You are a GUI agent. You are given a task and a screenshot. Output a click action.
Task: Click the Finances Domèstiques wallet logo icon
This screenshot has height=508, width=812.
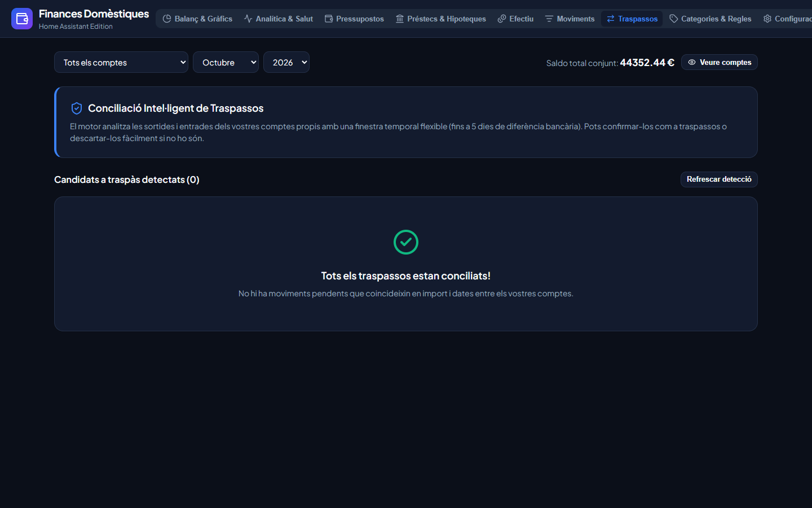(x=22, y=19)
